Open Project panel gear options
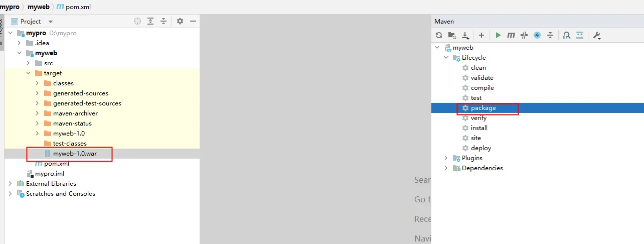Image resolution: width=644 pixels, height=244 pixels. point(180,21)
